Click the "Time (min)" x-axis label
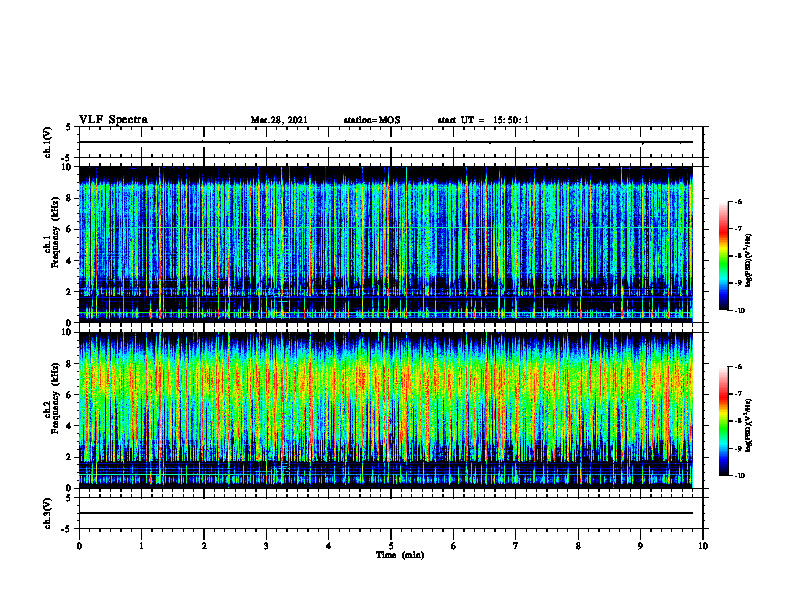Viewport: 792px width, 612px height. (400, 555)
